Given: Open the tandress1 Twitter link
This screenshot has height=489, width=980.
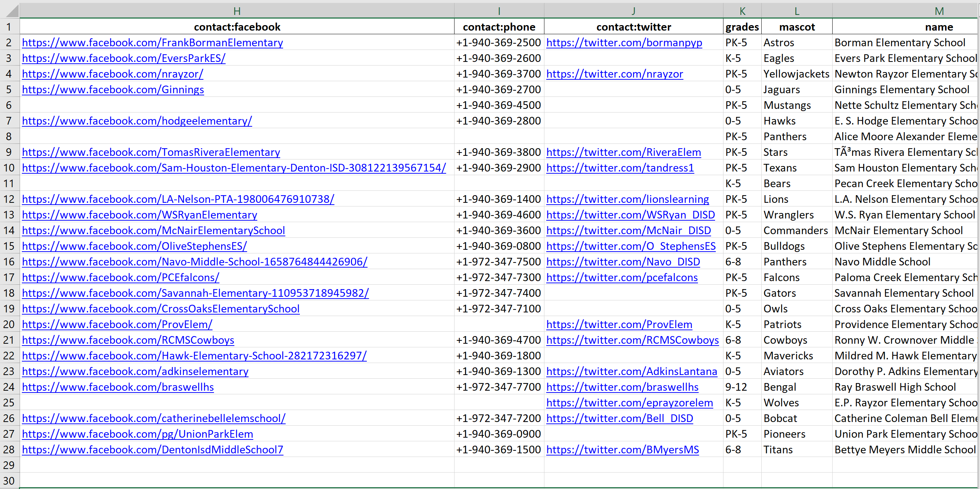Looking at the screenshot, I should 620,168.
